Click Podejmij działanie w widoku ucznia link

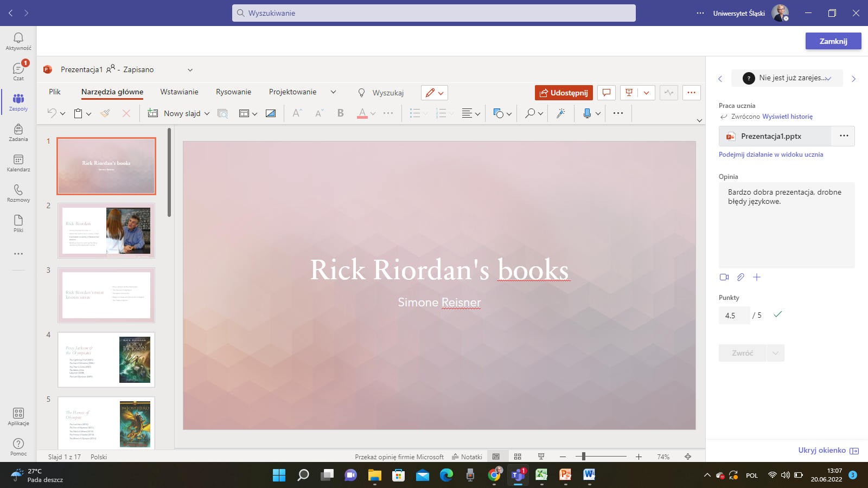(x=771, y=155)
